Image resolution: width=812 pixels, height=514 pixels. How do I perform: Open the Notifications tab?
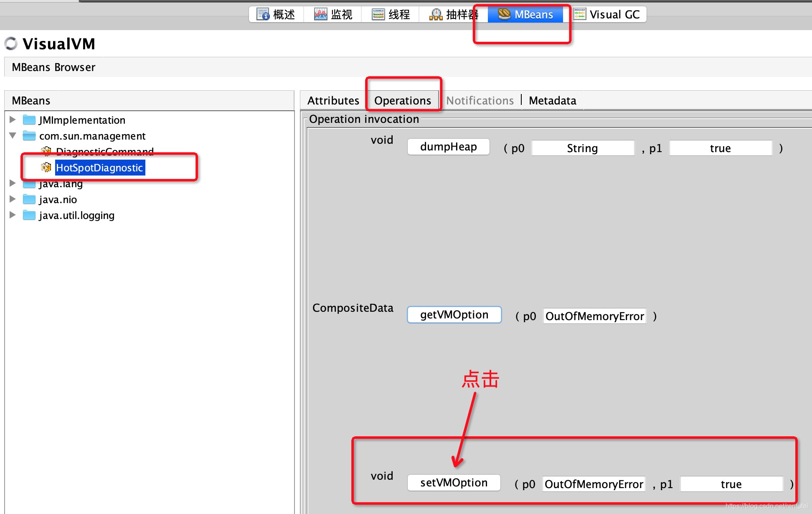[480, 101]
